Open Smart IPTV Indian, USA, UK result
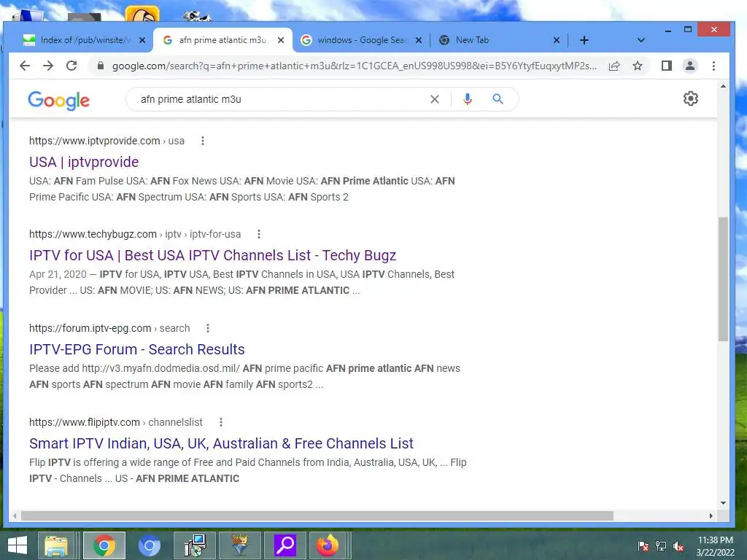 [221, 443]
